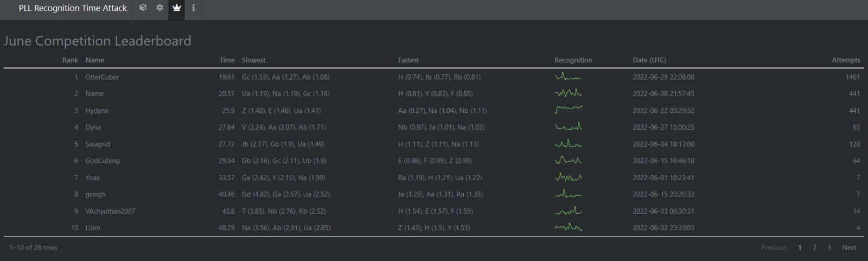Click Dyna's recognition sparkline graph

pyautogui.click(x=568, y=126)
